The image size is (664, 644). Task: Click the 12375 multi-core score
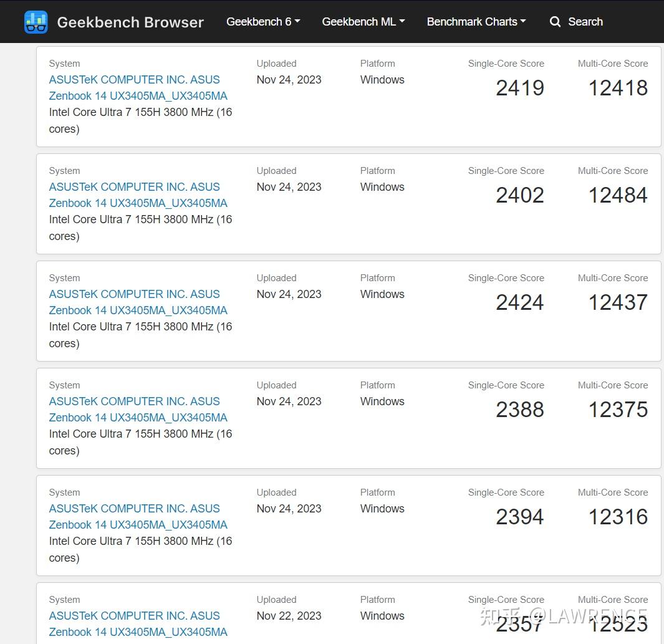click(618, 410)
